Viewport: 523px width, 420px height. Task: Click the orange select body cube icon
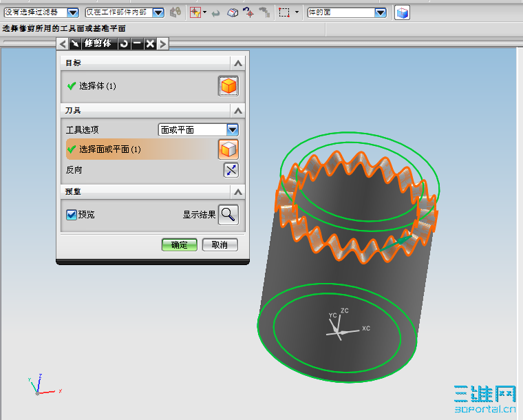pyautogui.click(x=228, y=86)
